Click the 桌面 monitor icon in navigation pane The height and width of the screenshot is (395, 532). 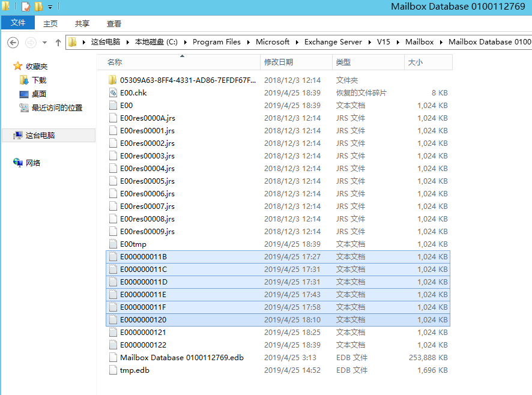click(x=24, y=94)
